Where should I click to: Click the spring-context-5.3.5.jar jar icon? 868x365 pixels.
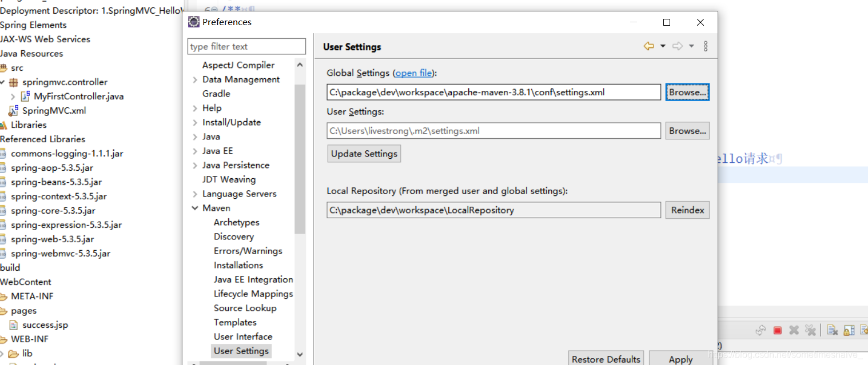coord(3,196)
